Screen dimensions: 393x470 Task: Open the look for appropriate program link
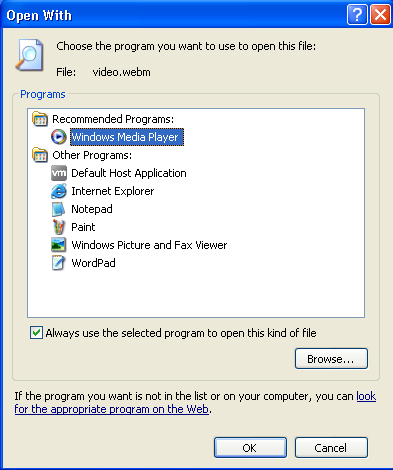[195, 402]
